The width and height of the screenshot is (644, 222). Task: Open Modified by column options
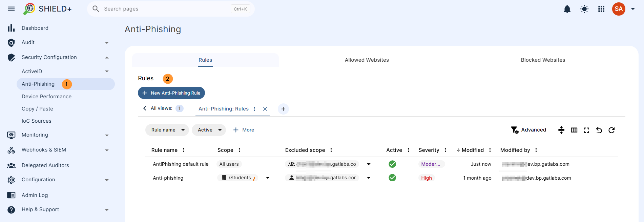(x=536, y=150)
